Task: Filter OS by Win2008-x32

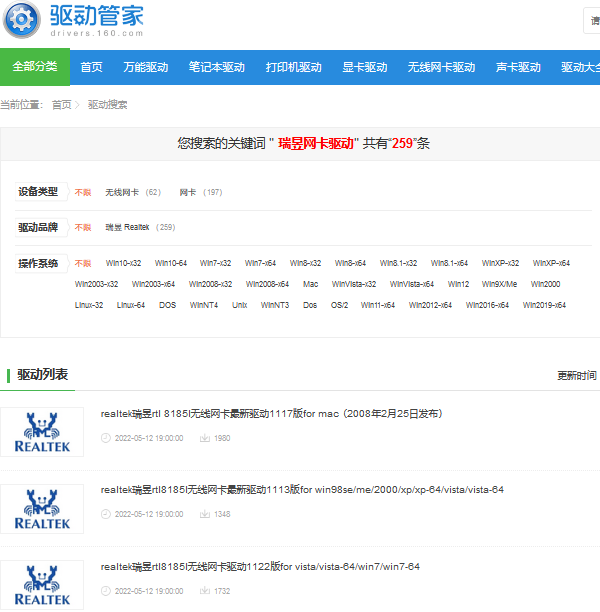Action: point(210,284)
